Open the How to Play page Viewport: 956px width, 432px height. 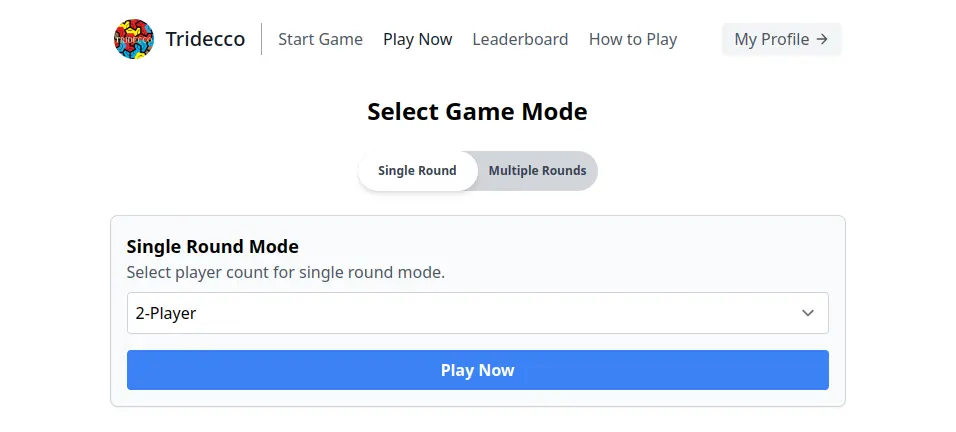tap(632, 39)
